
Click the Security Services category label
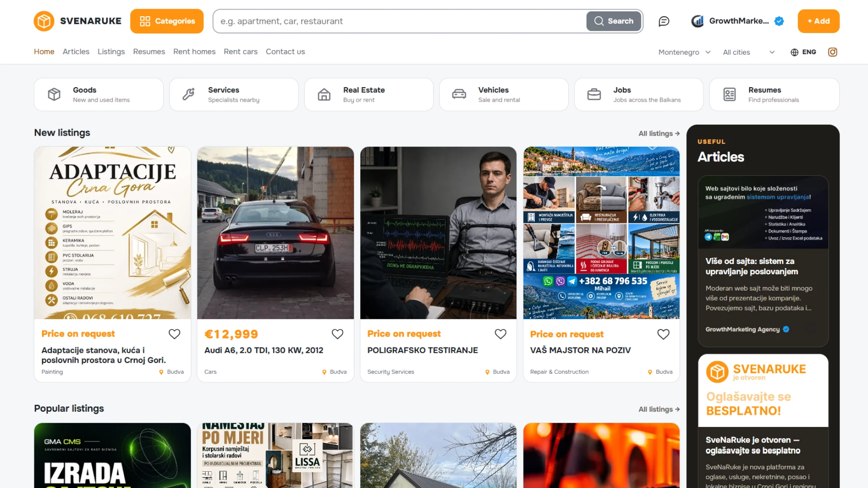(391, 372)
